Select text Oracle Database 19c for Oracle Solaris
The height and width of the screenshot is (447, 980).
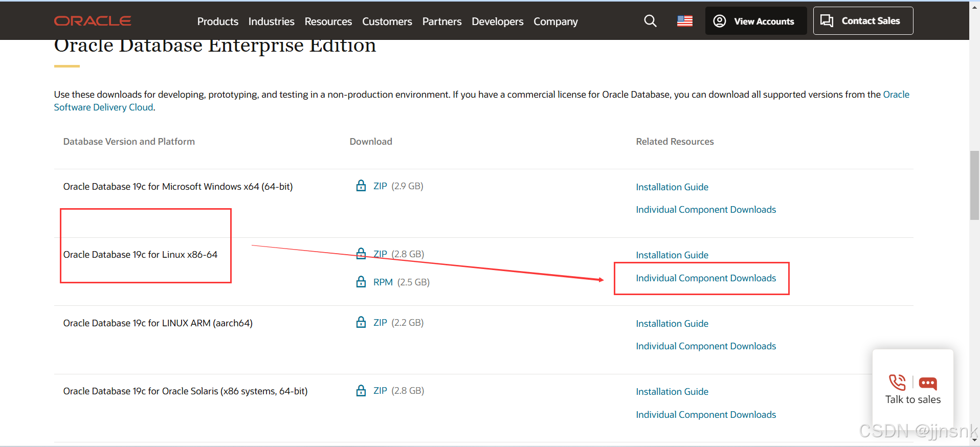185,391
